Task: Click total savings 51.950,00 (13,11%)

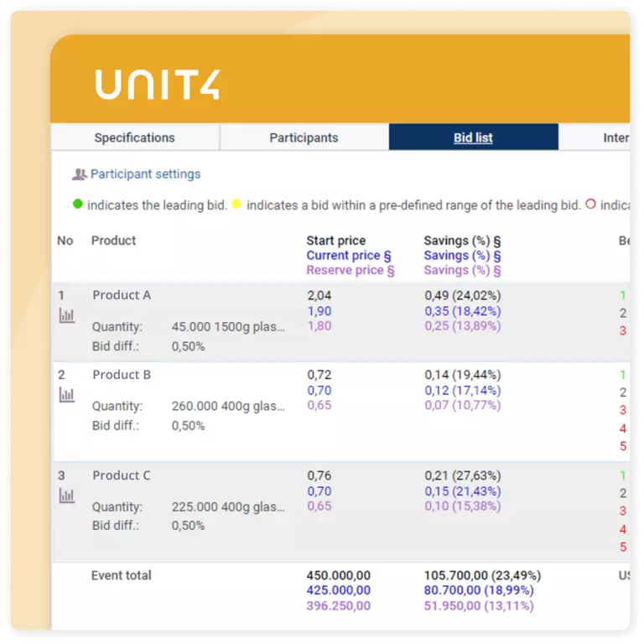Action: click(x=479, y=605)
